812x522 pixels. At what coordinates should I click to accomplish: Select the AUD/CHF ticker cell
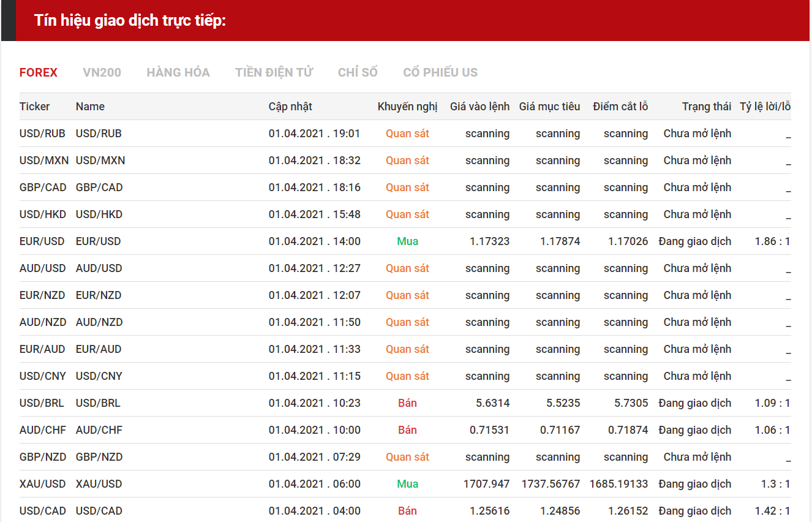[x=43, y=430]
